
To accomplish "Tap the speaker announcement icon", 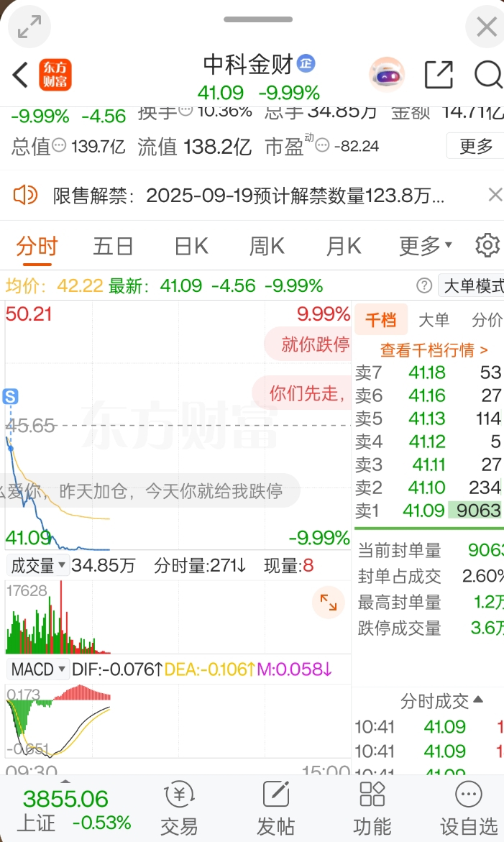I will coord(25,195).
